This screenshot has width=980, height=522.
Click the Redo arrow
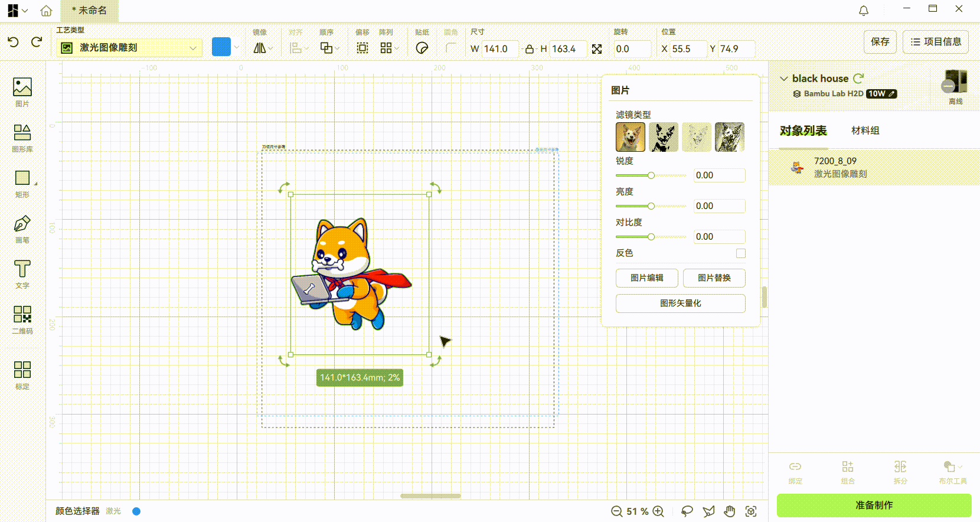point(37,42)
